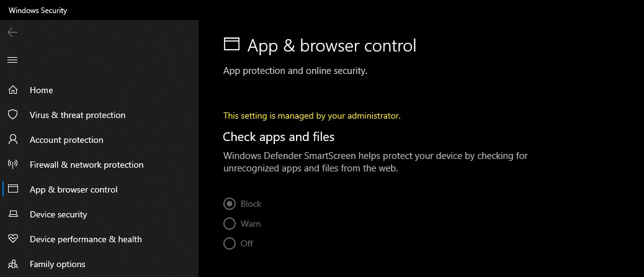This screenshot has height=277, width=644.
Task: Open Device security section
Action: point(58,214)
